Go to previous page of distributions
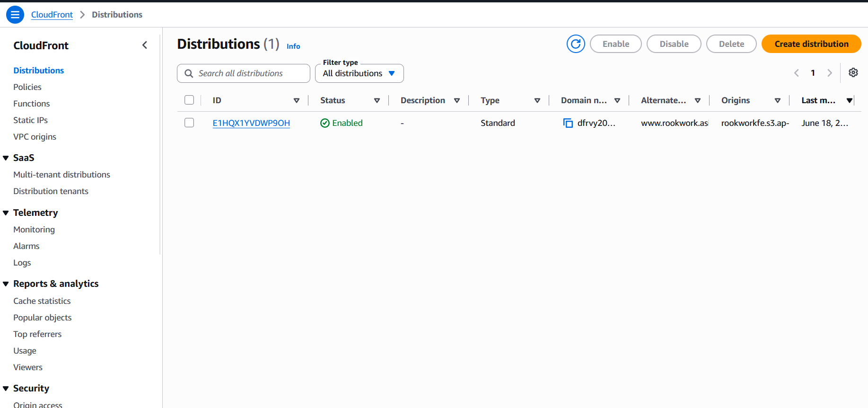Screen dimensions: 868x408 tap(797, 73)
